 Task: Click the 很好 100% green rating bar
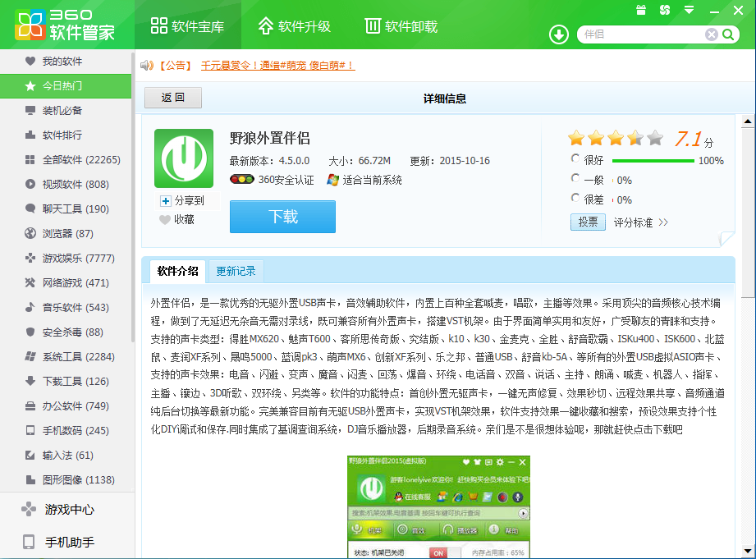[x=653, y=161]
